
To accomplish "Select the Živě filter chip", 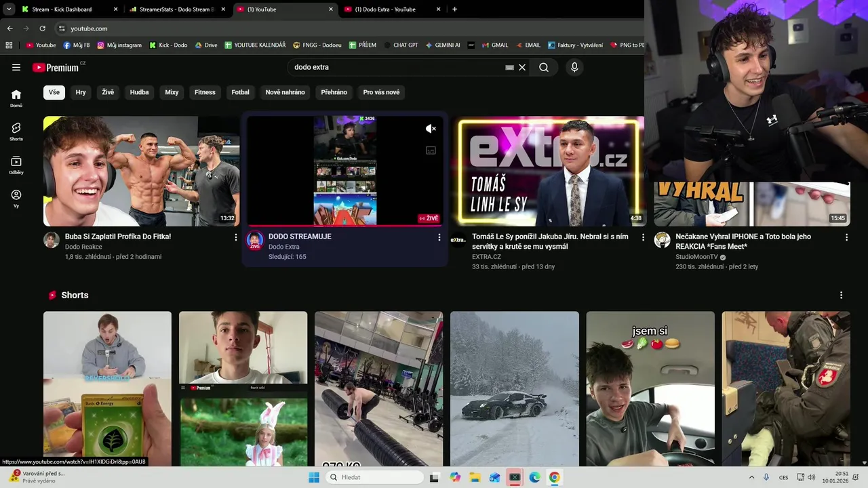I will coord(108,92).
